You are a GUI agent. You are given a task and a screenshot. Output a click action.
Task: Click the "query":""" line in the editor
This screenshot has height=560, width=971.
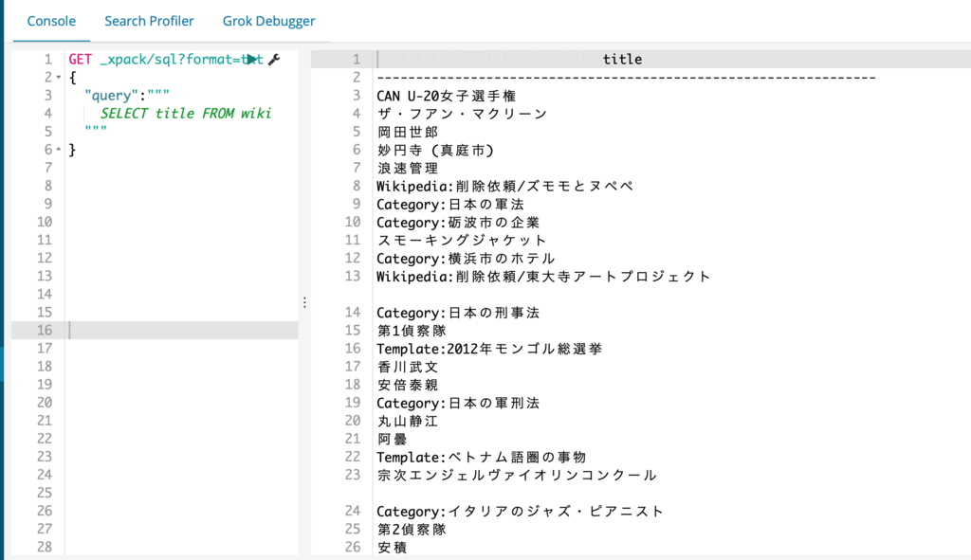pos(127,96)
